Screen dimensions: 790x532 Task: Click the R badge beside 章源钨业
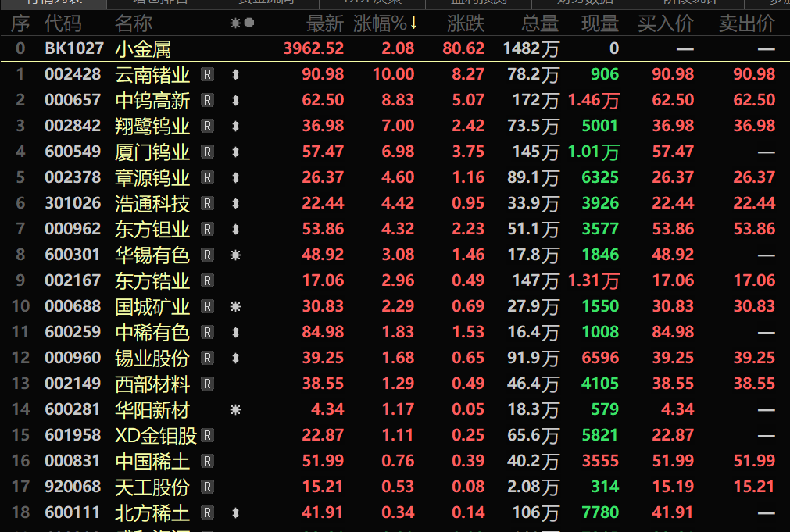pyautogui.click(x=207, y=177)
